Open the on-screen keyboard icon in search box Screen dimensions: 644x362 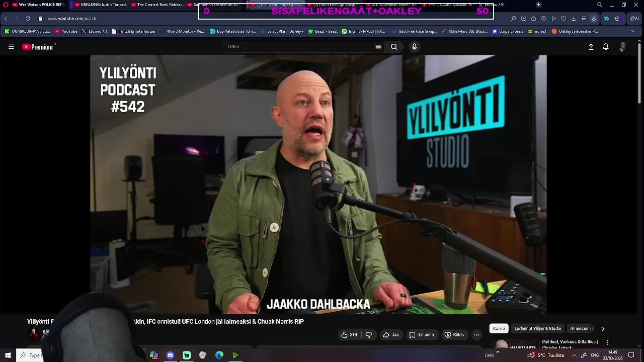pyautogui.click(x=378, y=47)
